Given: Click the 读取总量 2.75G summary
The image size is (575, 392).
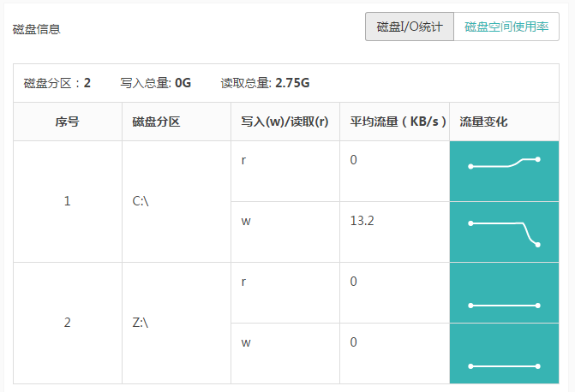Looking at the screenshot, I should point(265,83).
